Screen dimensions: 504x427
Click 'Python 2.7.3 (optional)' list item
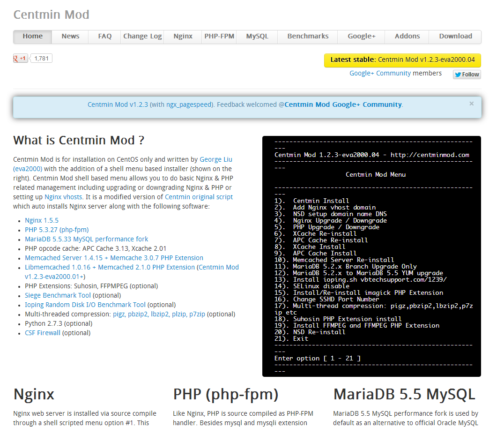[x=59, y=323]
